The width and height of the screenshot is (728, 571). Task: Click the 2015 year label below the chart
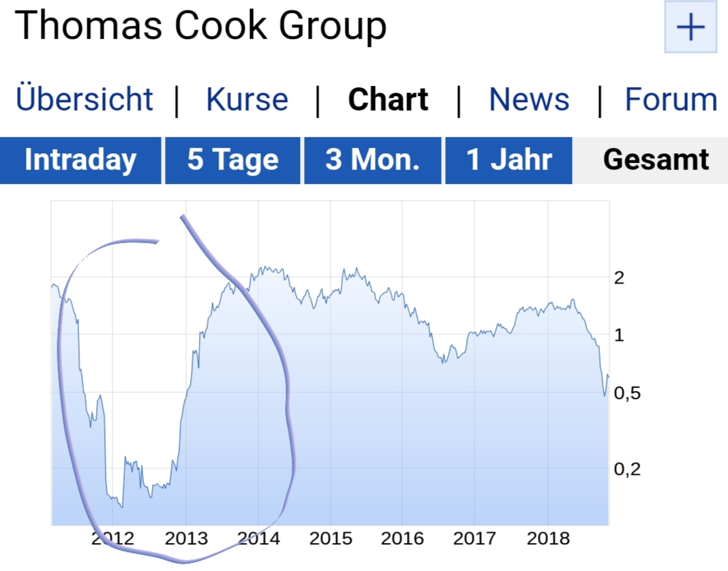[331, 538]
